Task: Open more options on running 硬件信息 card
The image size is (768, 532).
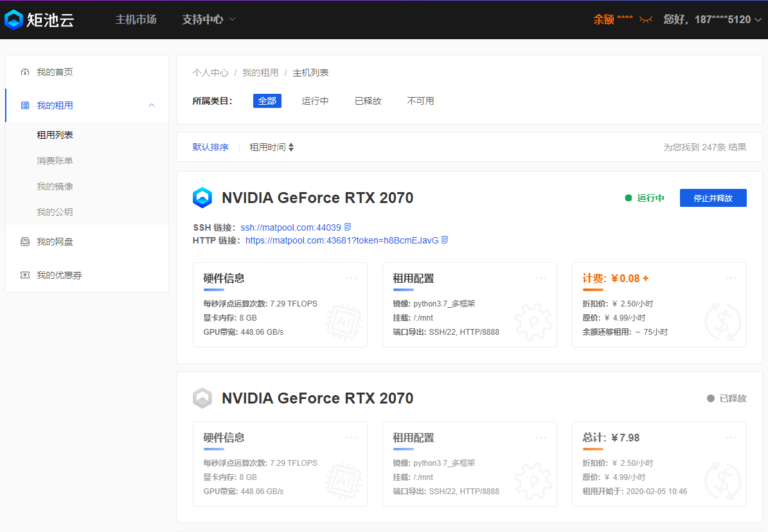Action: click(x=352, y=278)
